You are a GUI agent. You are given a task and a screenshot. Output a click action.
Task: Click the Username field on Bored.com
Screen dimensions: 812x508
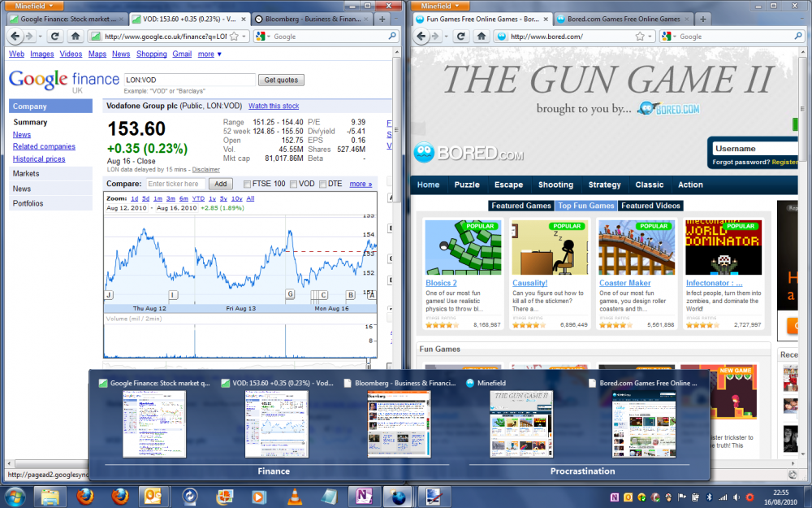pos(755,148)
